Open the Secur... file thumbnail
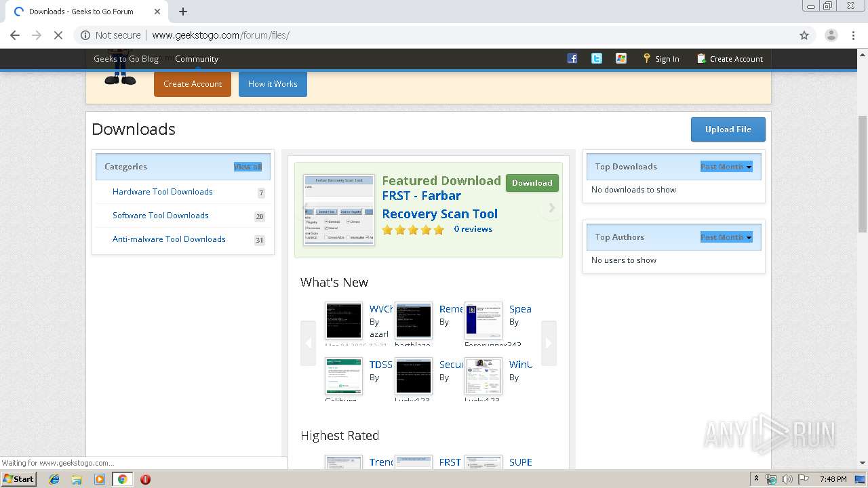This screenshot has width=868, height=488. point(414,376)
